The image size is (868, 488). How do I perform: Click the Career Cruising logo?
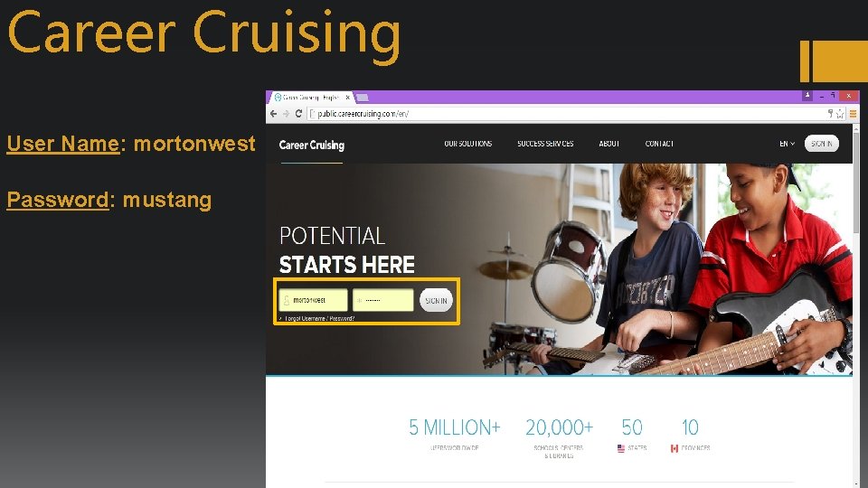click(x=312, y=145)
